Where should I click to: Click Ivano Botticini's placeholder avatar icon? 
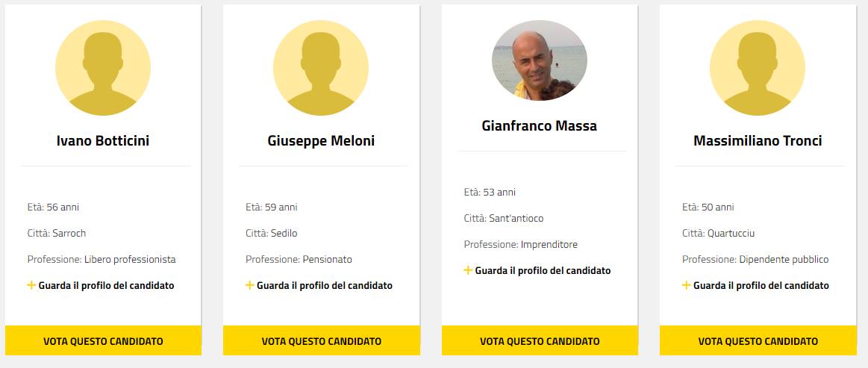(x=103, y=68)
